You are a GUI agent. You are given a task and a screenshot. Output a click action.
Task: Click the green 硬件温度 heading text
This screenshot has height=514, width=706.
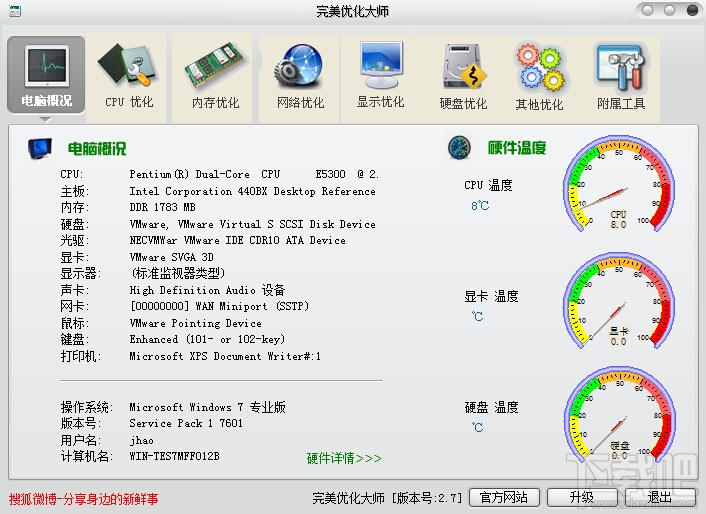tap(517, 148)
